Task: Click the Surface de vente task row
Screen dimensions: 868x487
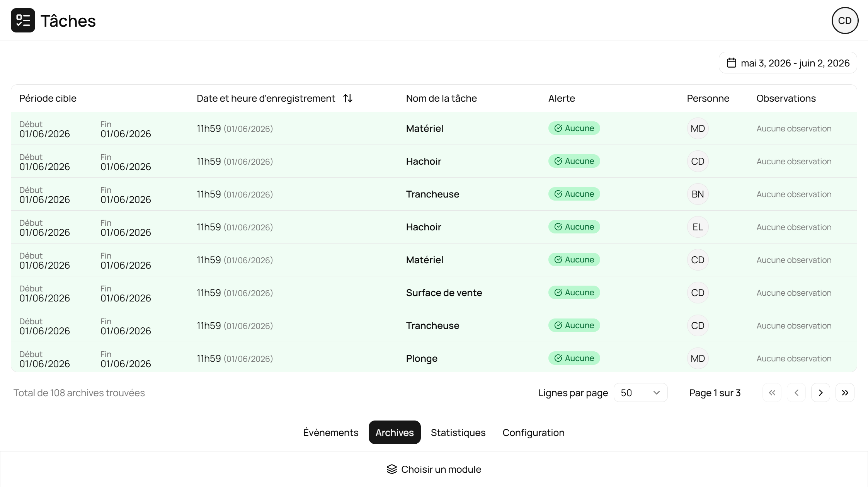Action: [434, 293]
